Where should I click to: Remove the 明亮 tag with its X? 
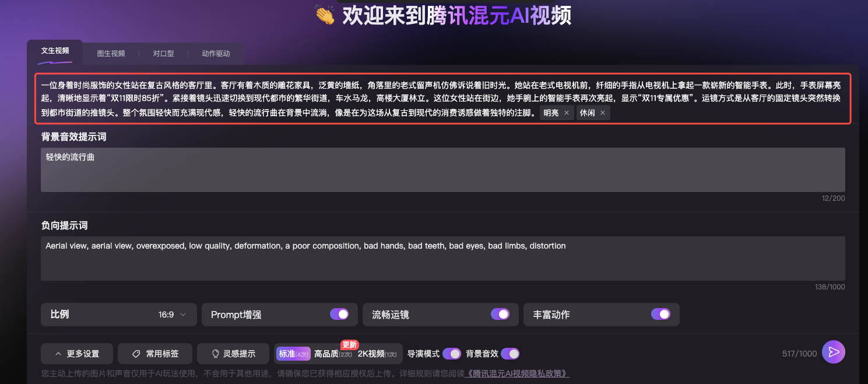point(567,113)
